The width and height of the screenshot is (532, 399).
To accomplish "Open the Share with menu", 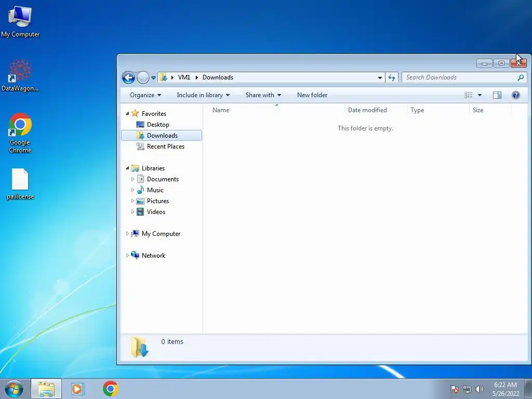I will pyautogui.click(x=263, y=95).
